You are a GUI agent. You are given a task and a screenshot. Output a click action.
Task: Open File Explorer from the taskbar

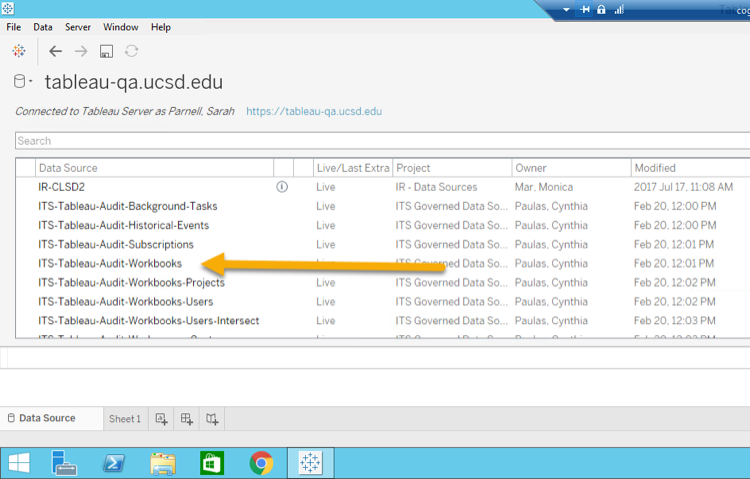coord(163,463)
